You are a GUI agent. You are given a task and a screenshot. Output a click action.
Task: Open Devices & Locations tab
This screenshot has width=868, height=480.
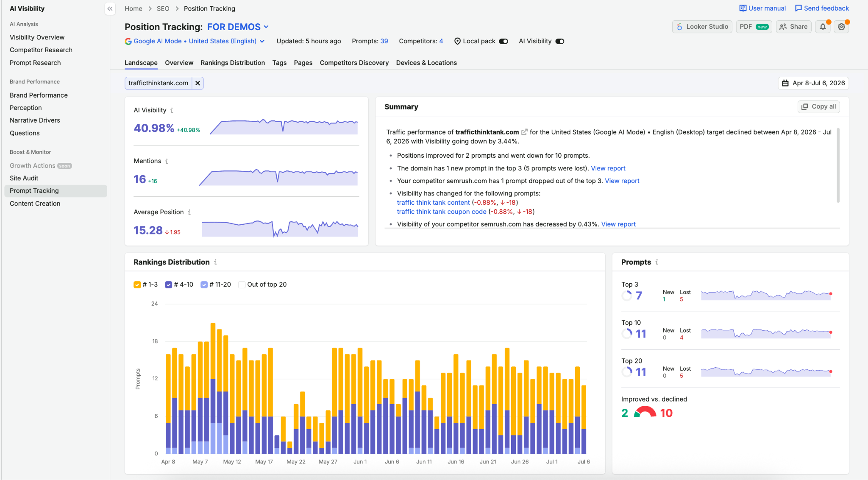426,63
